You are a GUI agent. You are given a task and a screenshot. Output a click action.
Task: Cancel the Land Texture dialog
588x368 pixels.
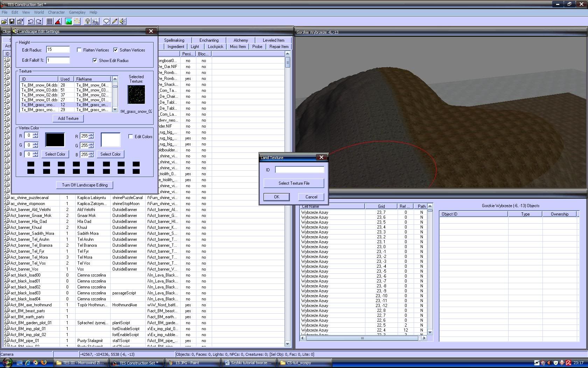[x=311, y=197]
